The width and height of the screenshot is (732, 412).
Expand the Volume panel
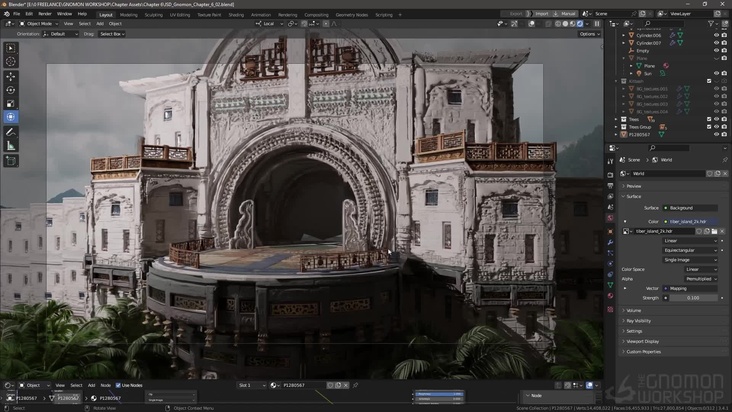pyautogui.click(x=672, y=310)
